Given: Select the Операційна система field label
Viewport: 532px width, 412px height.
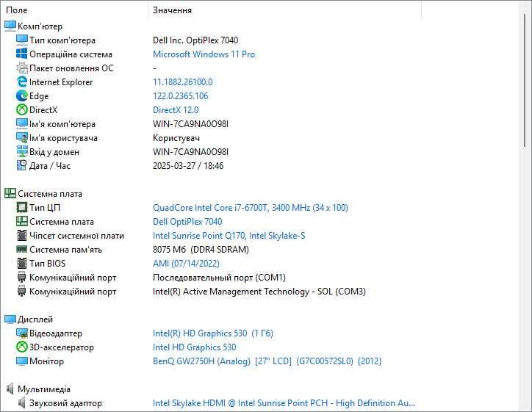Looking at the screenshot, I should tap(71, 54).
